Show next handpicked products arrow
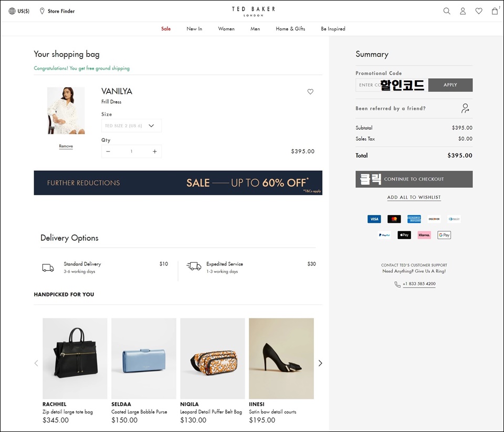Screen dimensions: 504x432 320,363
